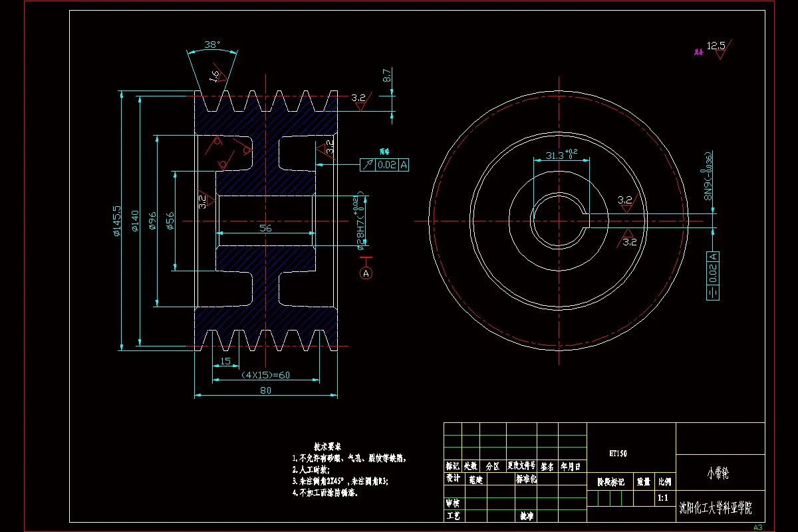798x532 pixels.
Task: Select the runout tolerance frame with arrow symbol
Action: (x=384, y=165)
